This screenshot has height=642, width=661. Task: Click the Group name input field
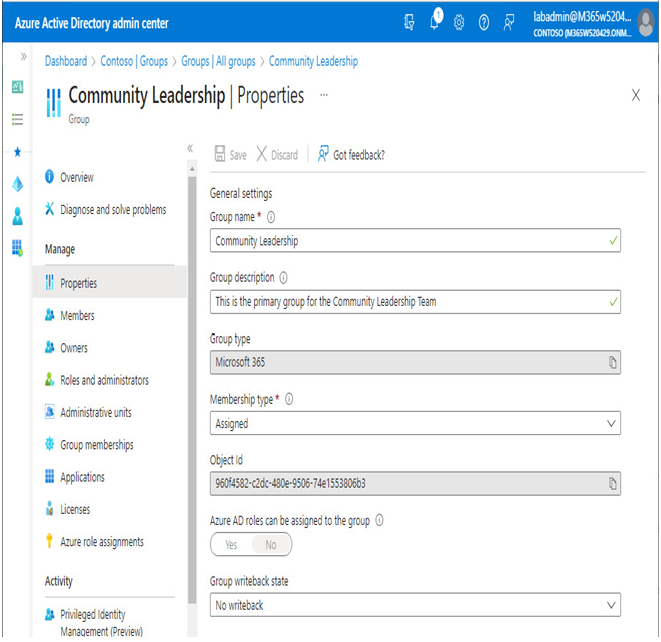[415, 241]
